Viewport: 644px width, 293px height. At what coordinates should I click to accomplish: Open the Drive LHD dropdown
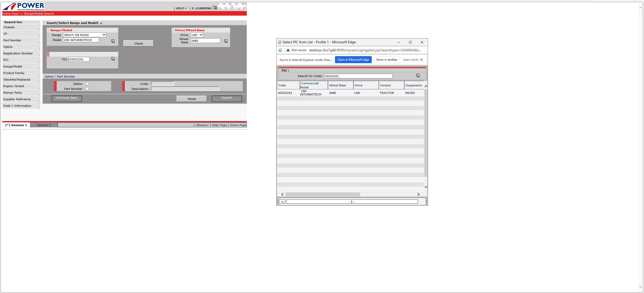197,35
